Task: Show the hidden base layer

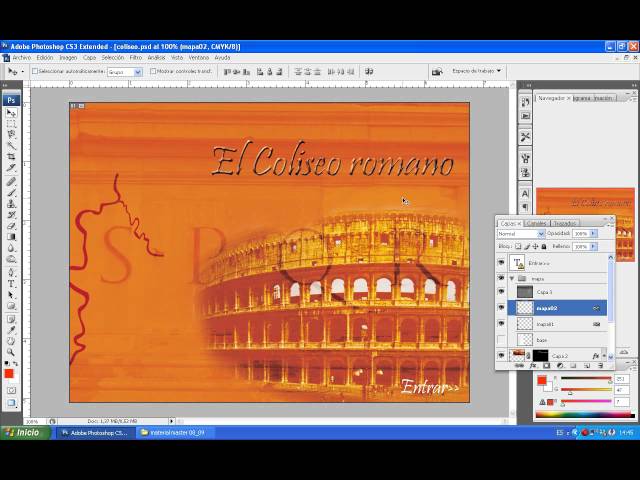Action: pyautogui.click(x=501, y=340)
